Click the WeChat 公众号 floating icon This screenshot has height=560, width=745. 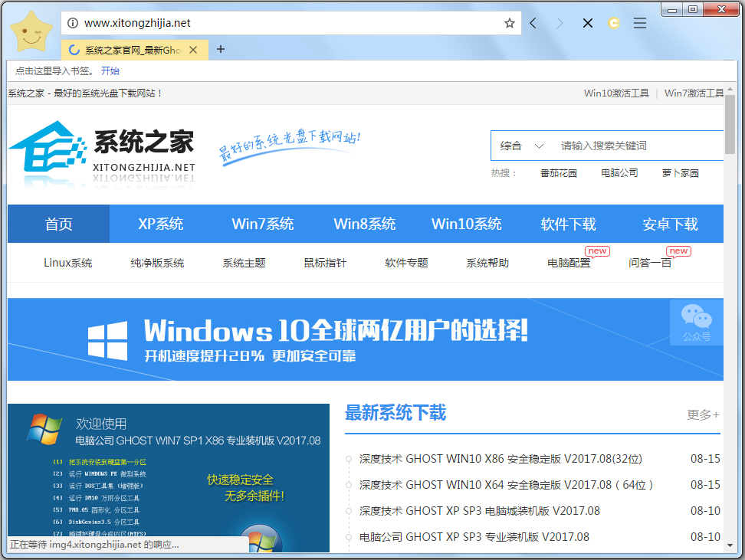[x=697, y=323]
